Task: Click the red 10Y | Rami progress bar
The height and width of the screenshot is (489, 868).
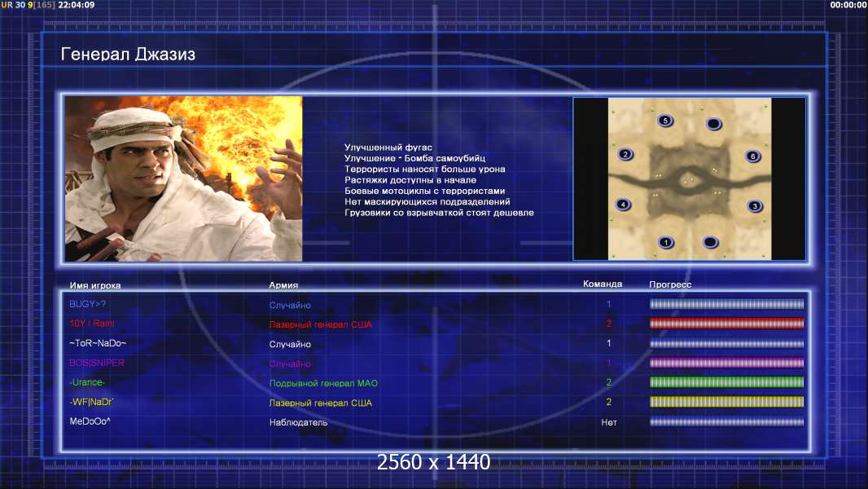Action: click(726, 324)
